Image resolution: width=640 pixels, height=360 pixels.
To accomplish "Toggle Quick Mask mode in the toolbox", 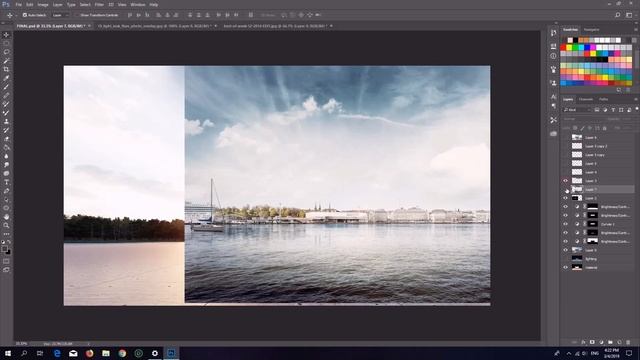I will tap(6, 261).
